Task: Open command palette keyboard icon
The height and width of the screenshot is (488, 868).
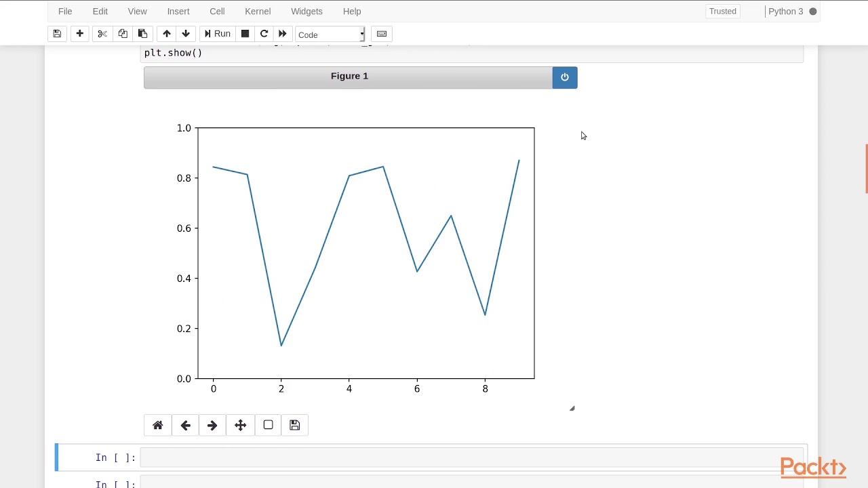Action: (382, 34)
